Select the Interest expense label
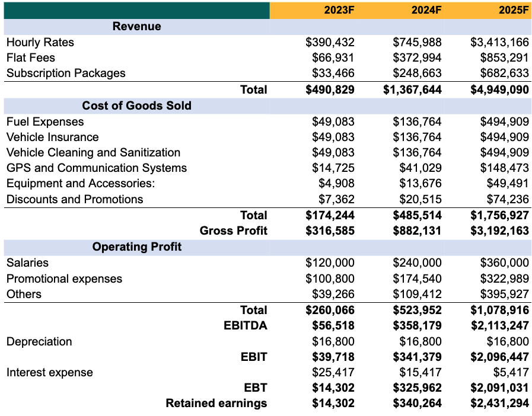 50,372
